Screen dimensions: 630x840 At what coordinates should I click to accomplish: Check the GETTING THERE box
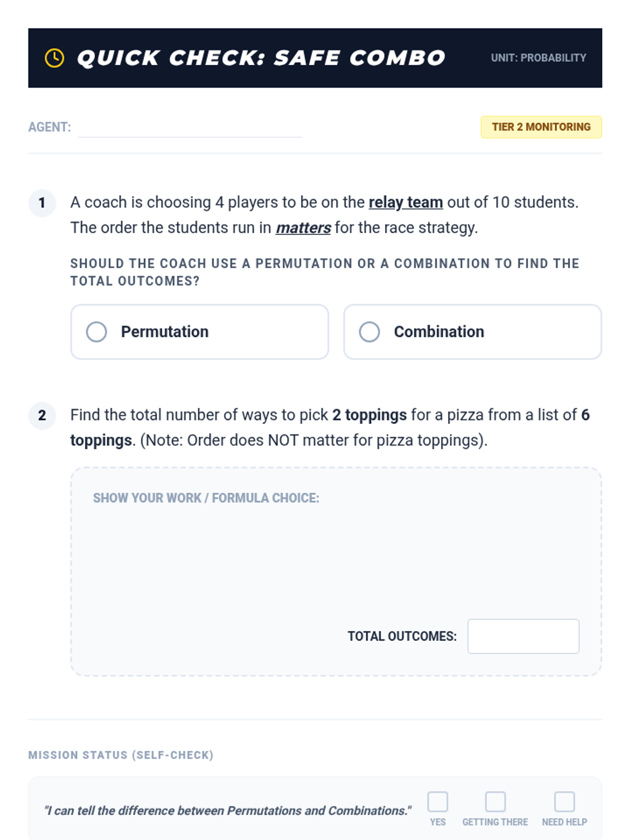[495, 802]
